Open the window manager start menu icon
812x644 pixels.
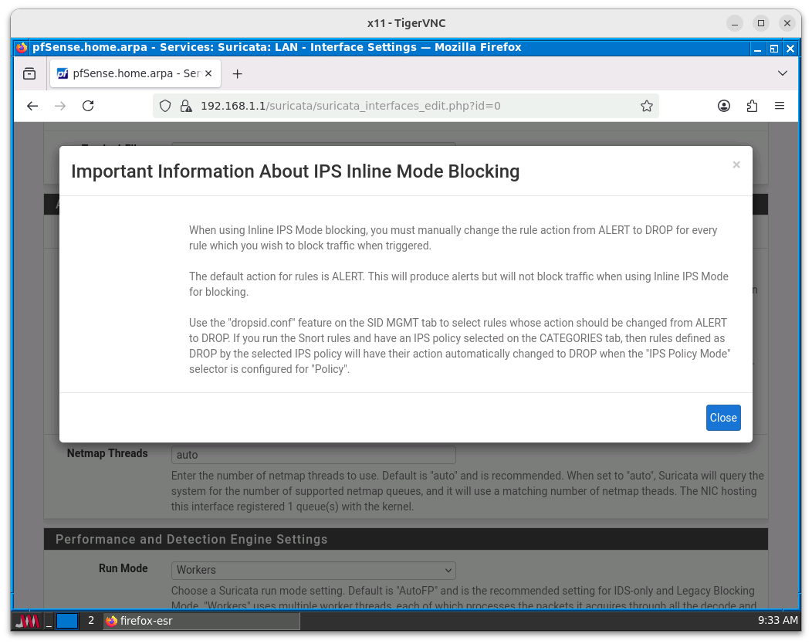[27, 621]
